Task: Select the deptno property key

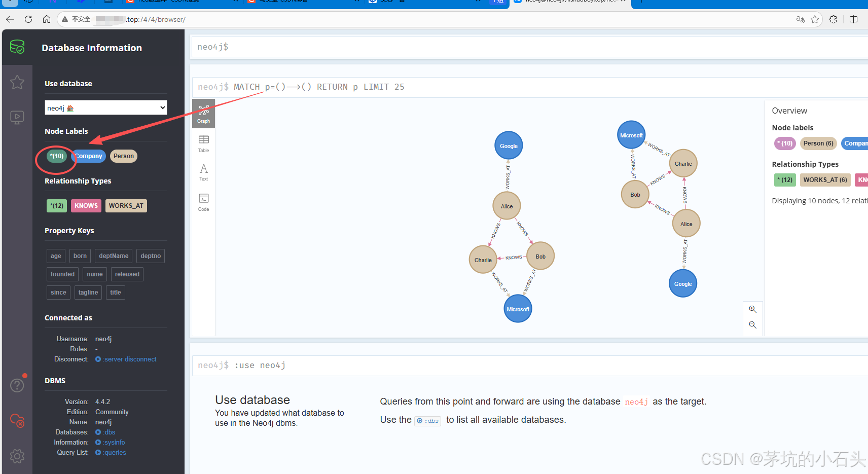Action: (x=151, y=256)
